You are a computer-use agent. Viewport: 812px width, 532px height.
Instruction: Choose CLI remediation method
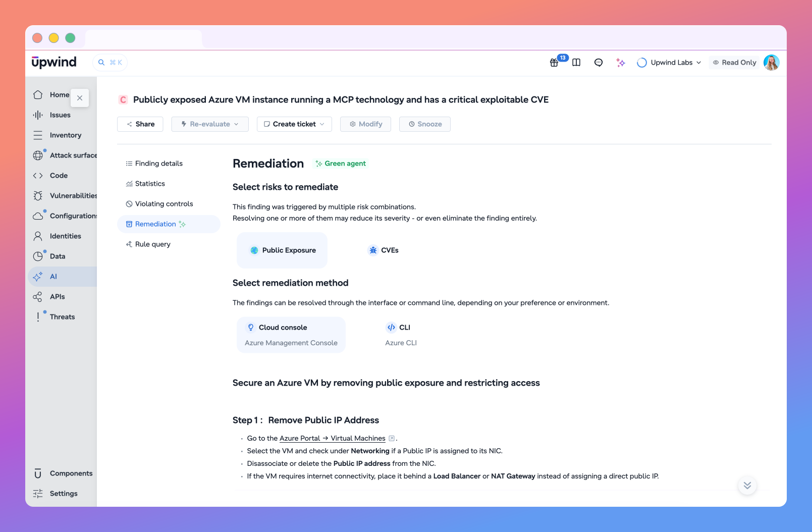(401, 335)
